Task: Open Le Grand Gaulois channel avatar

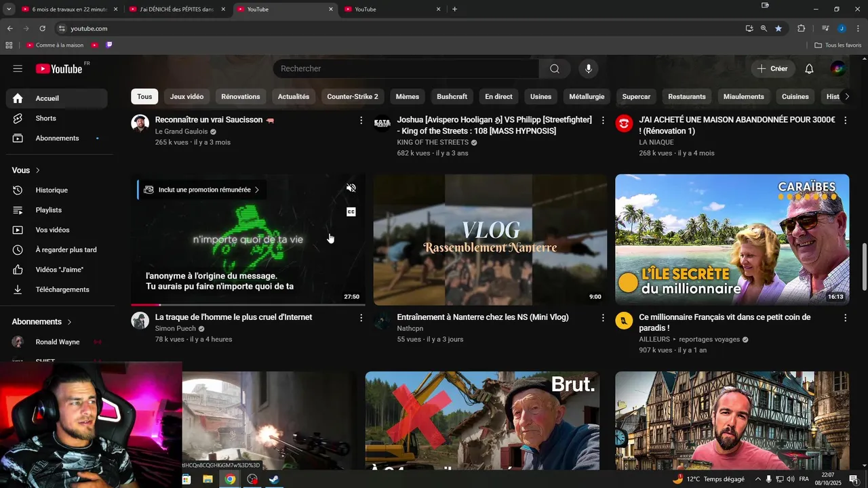Action: pos(140,123)
